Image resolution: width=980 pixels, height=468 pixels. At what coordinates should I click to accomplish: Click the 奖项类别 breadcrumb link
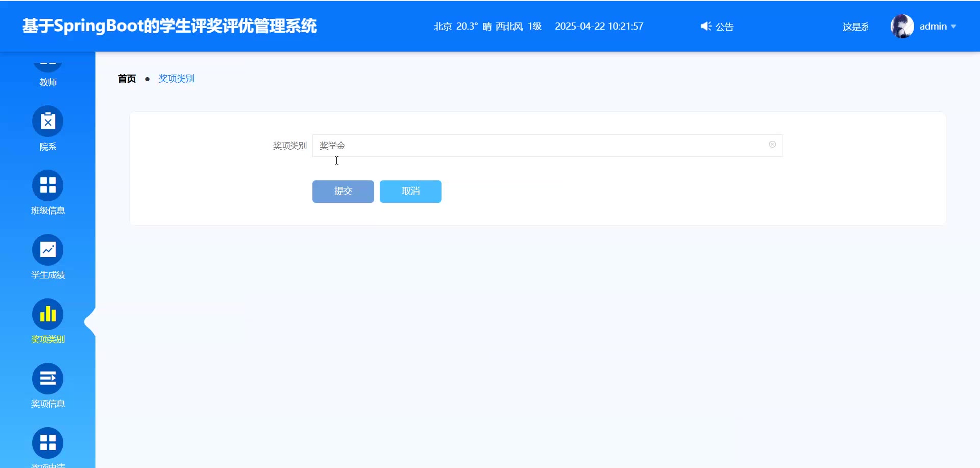(177, 79)
